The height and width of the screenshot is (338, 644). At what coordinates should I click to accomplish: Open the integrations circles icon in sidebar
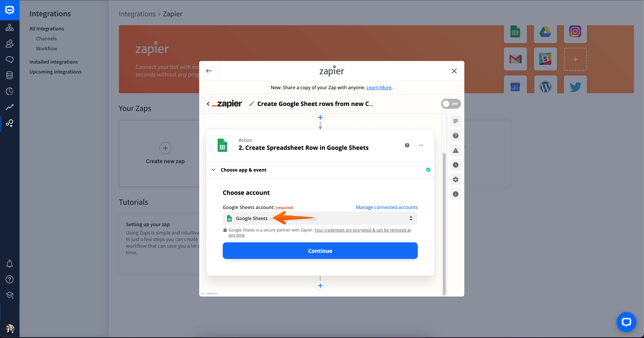(x=10, y=123)
